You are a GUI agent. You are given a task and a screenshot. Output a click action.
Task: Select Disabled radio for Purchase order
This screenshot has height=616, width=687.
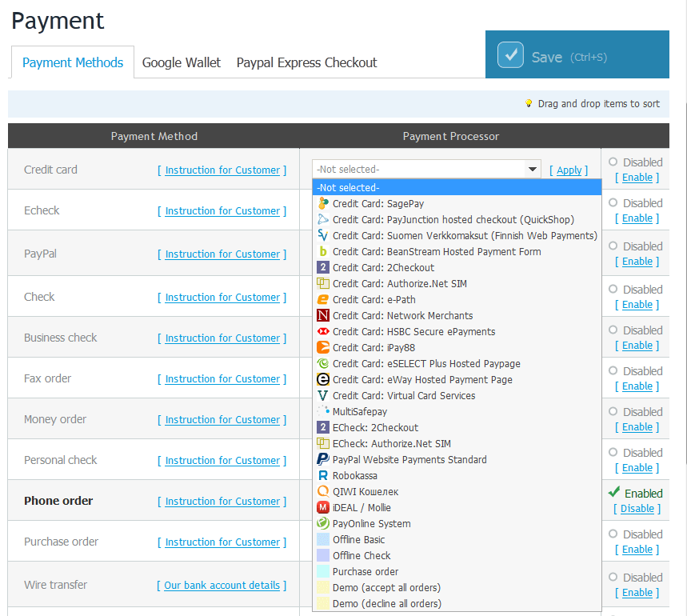[613, 534]
